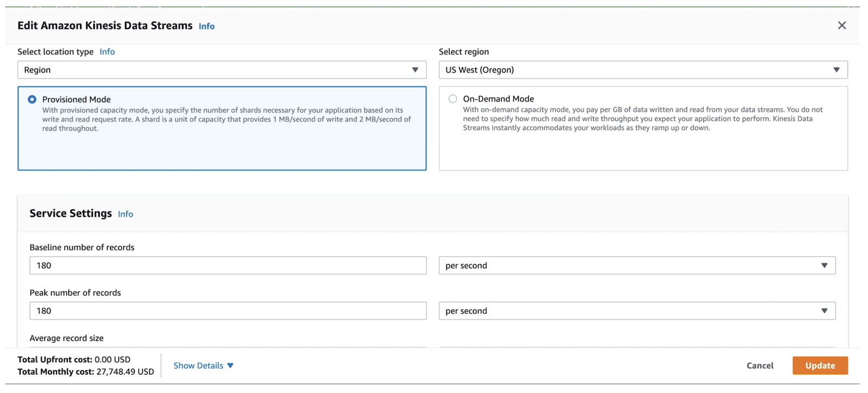The height and width of the screenshot is (393, 868).
Task: Expand Show Details cost breakdown
Action: [x=199, y=365]
